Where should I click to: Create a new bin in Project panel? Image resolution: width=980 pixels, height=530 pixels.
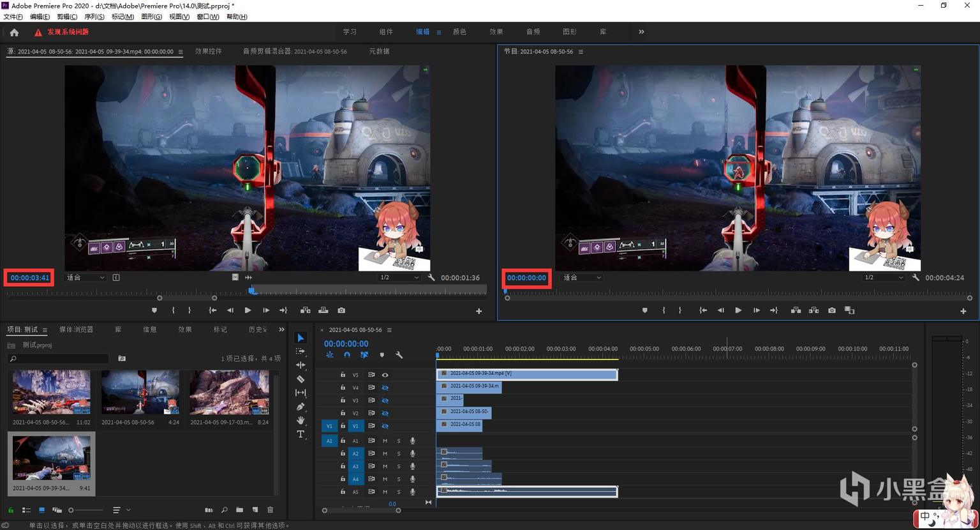(x=239, y=510)
